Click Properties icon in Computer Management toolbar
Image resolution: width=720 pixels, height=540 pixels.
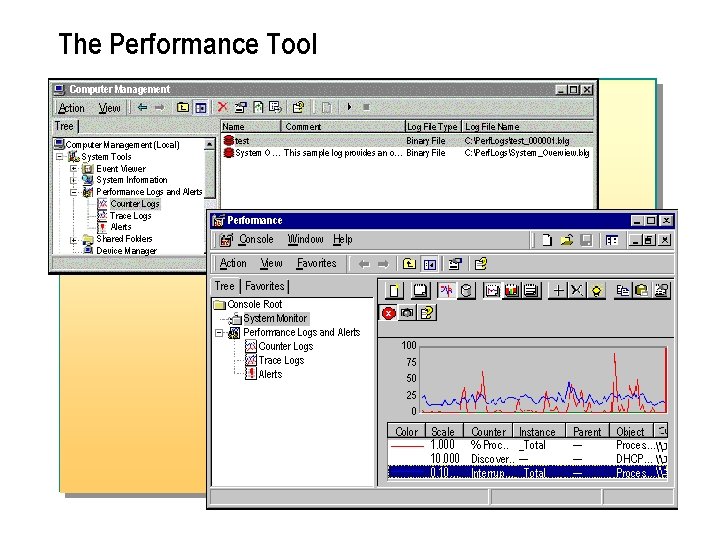coord(241,107)
